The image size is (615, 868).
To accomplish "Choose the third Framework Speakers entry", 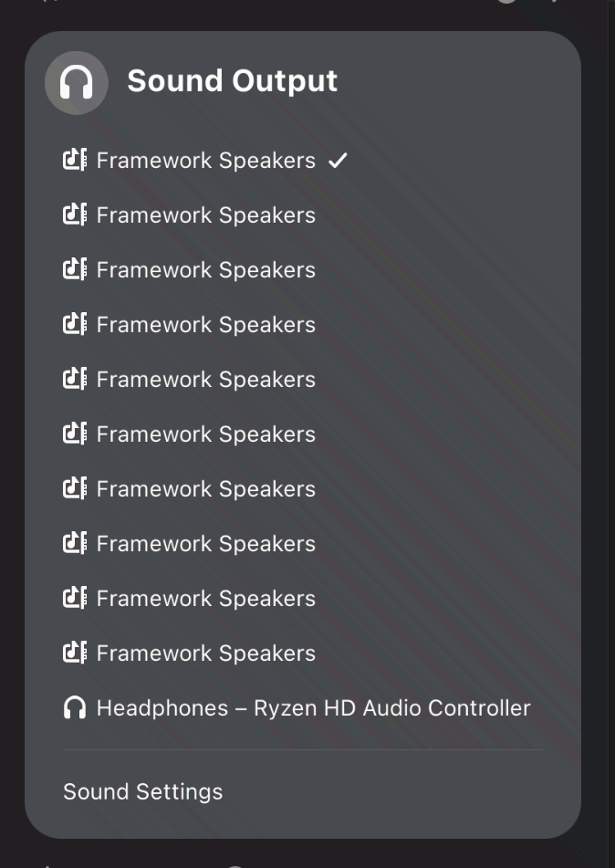I will coord(205,270).
